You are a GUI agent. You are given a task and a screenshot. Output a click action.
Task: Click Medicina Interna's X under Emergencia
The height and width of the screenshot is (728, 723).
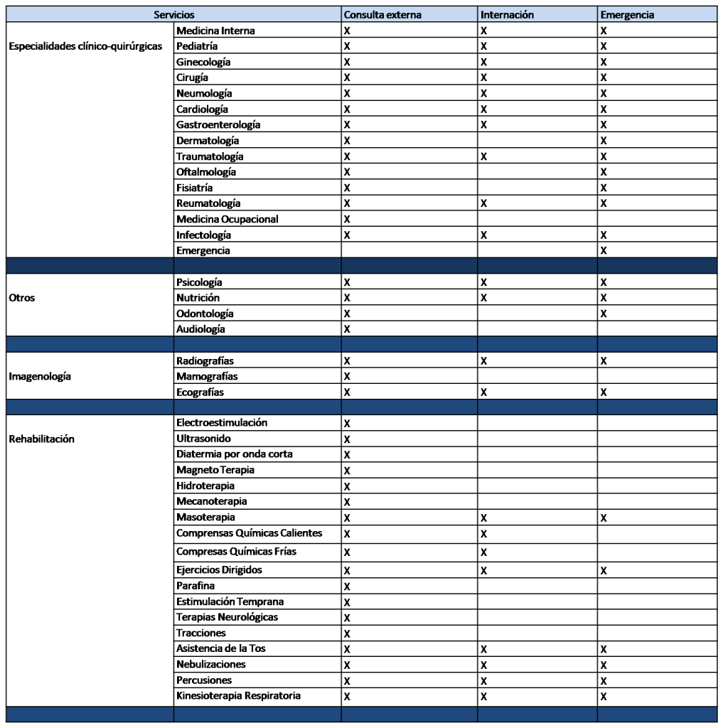coord(602,31)
